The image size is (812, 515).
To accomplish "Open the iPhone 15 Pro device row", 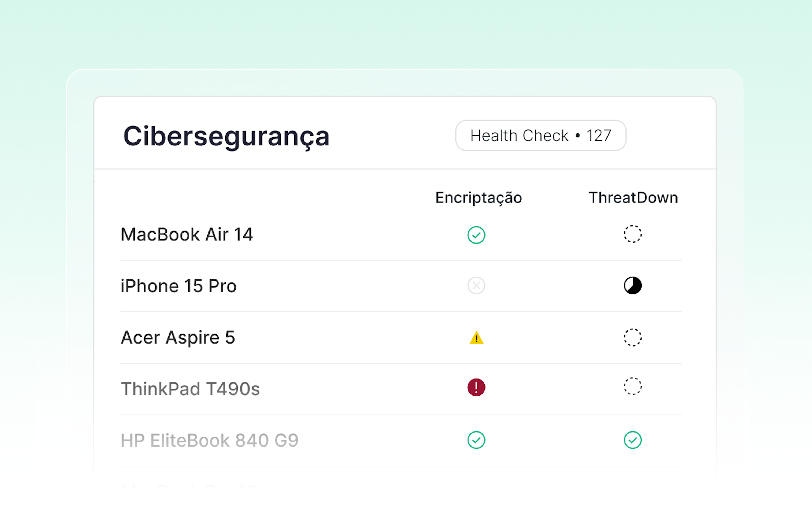I will click(x=179, y=286).
